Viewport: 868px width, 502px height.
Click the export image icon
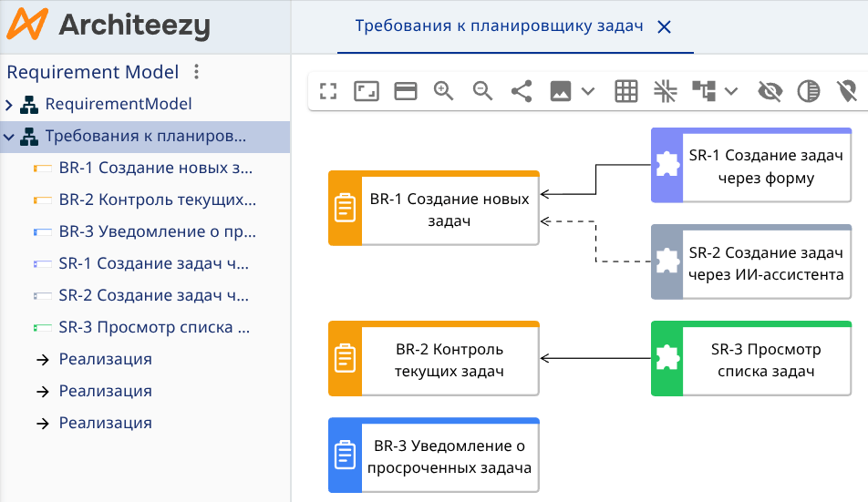pos(561,91)
